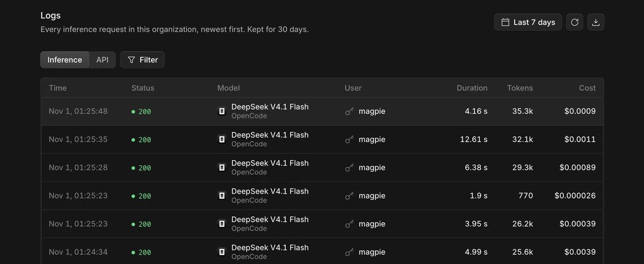This screenshot has width=644, height=264.
Task: Click the 200 status in the 770 tokens row
Action: pyautogui.click(x=141, y=196)
